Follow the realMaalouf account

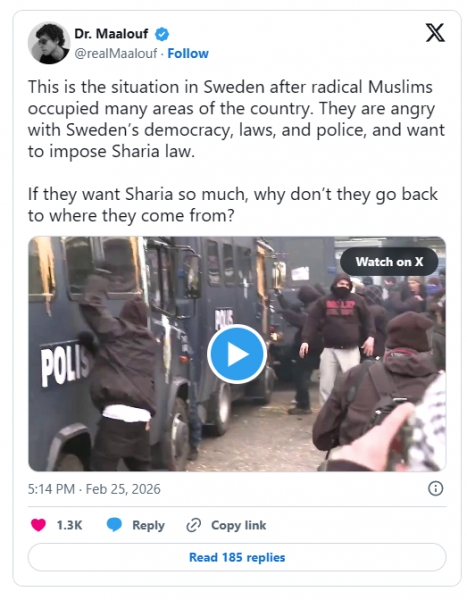click(188, 54)
